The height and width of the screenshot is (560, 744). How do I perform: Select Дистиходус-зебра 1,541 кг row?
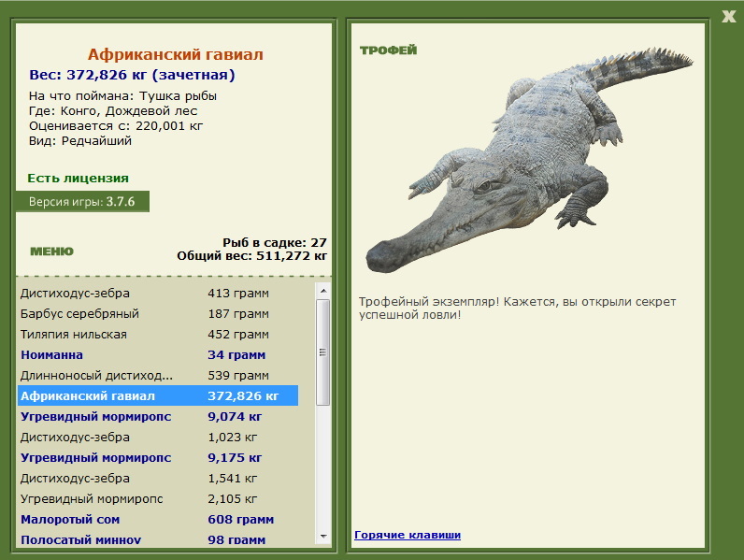click(158, 479)
